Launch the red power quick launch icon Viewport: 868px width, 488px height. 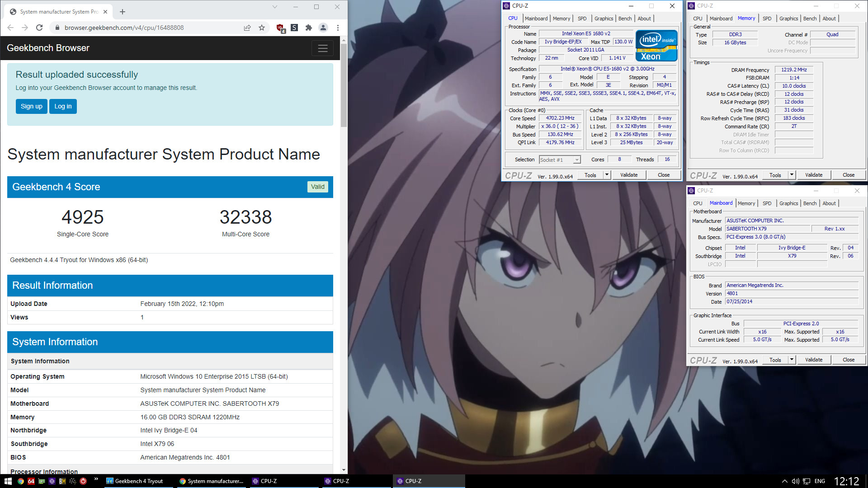(83, 481)
